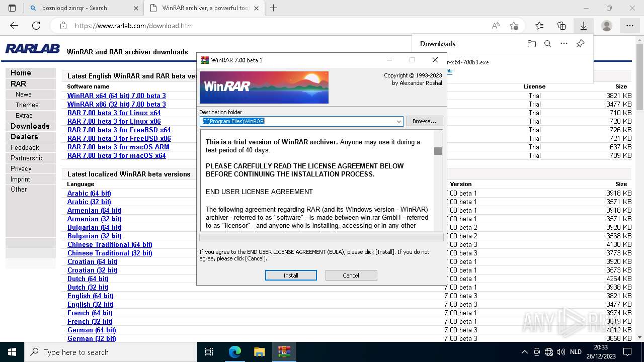The image size is (644, 362).
Task: Select the WinRAR archiver browser tab
Action: pyautogui.click(x=204, y=8)
